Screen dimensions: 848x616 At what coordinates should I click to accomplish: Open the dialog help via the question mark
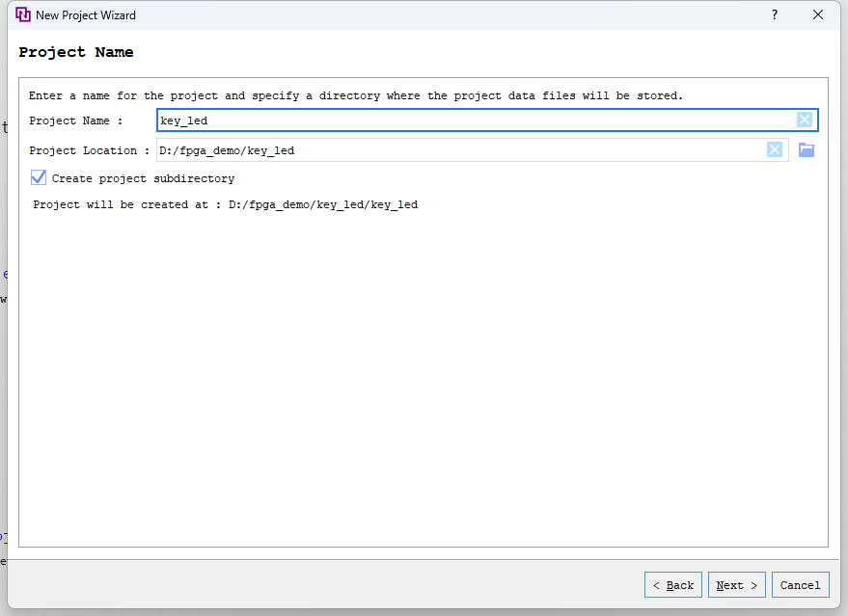pyautogui.click(x=774, y=14)
